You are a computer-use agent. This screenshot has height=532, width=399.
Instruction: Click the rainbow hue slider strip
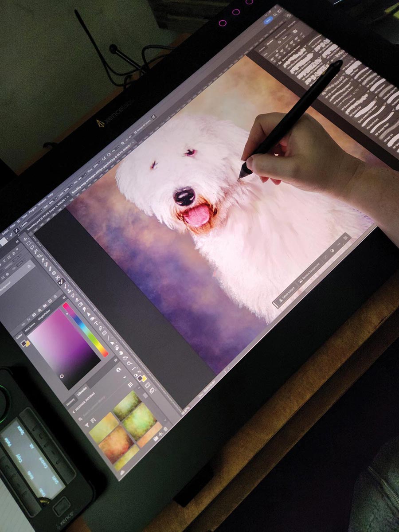(x=86, y=329)
